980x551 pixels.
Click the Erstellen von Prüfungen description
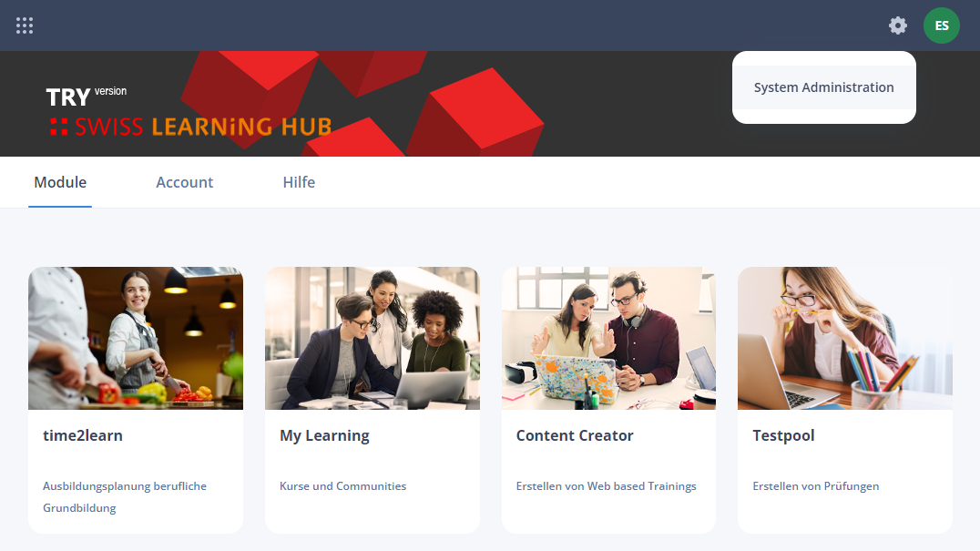[816, 486]
